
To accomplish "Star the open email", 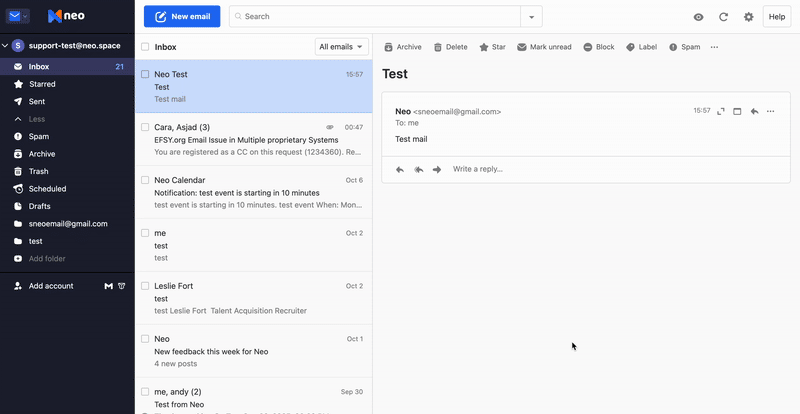I will [492, 47].
